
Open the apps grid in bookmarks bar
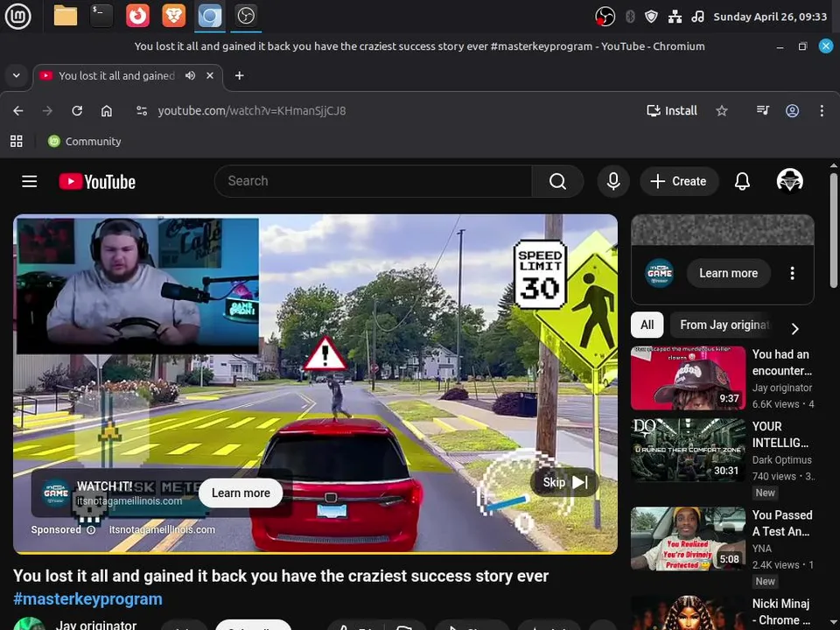click(x=17, y=142)
